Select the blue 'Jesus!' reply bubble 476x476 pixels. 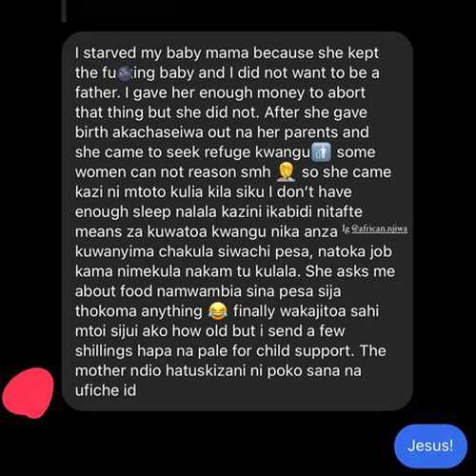(430, 446)
